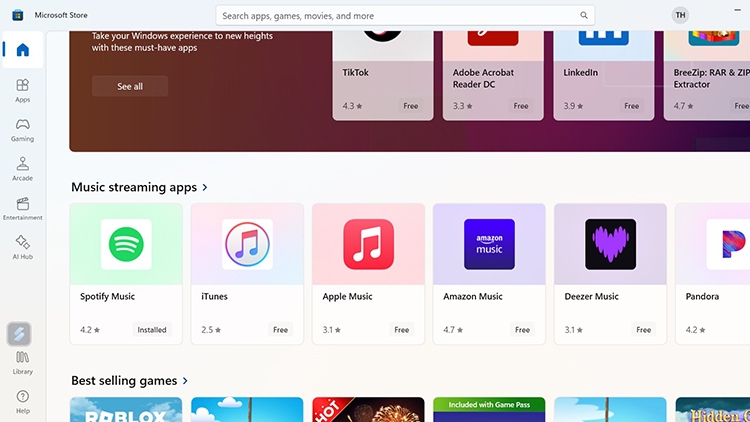
Task: Click the 4.3 rating on TikTok
Action: [x=352, y=106]
